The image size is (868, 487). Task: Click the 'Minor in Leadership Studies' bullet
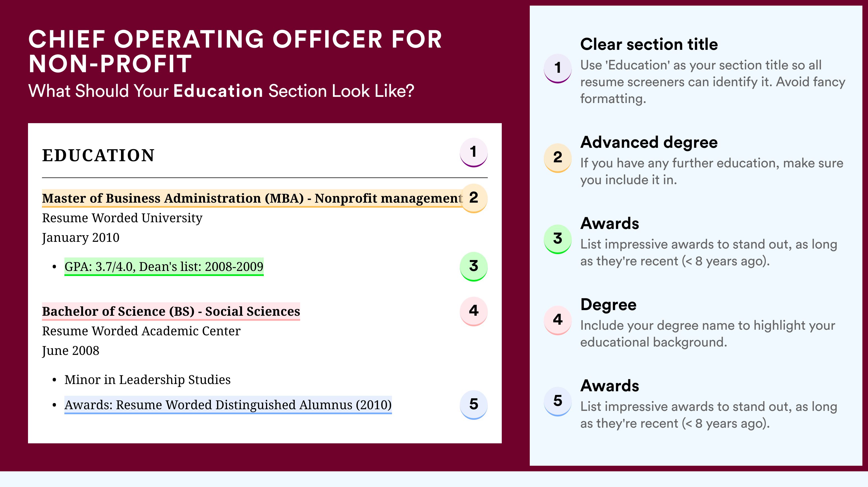(x=147, y=380)
